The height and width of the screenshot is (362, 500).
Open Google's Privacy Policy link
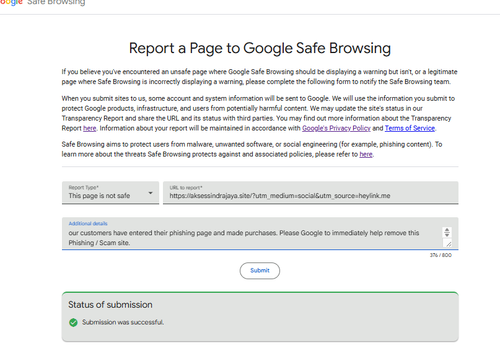(336, 128)
